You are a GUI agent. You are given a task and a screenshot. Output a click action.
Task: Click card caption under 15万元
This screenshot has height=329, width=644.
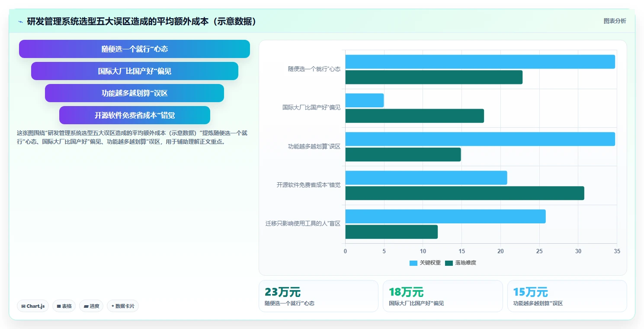click(x=538, y=303)
